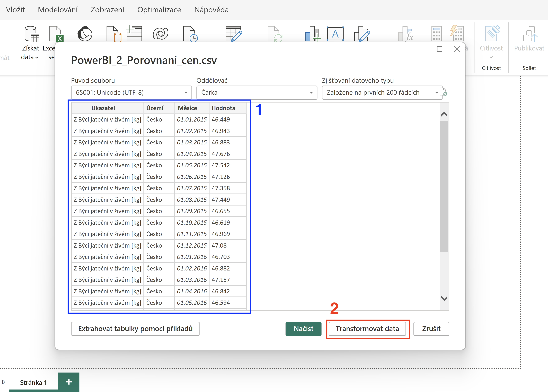Click the Excel workbook icon in ribbon
548x392 pixels.
(56, 34)
